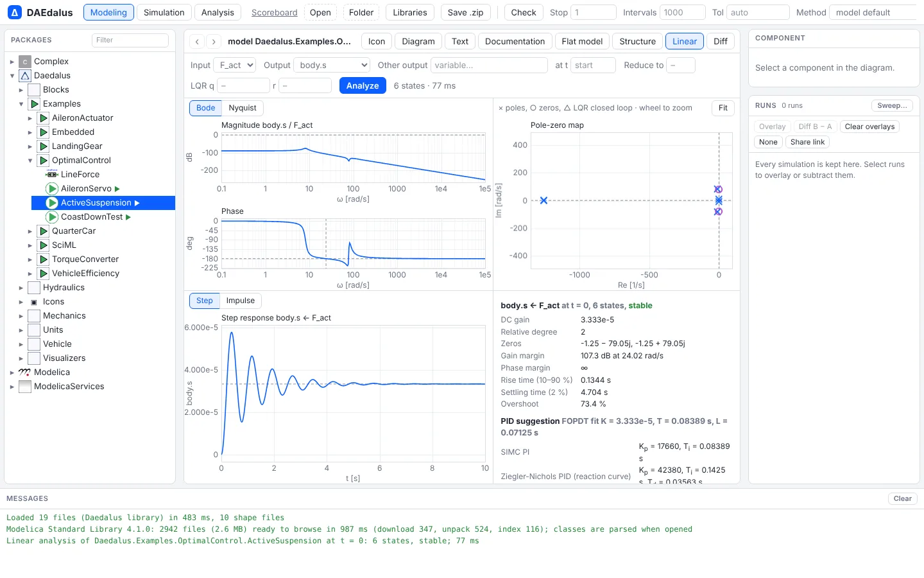Viewport: 924px width, 578px height.
Task: Open the Documentation tab
Action: [x=515, y=41]
